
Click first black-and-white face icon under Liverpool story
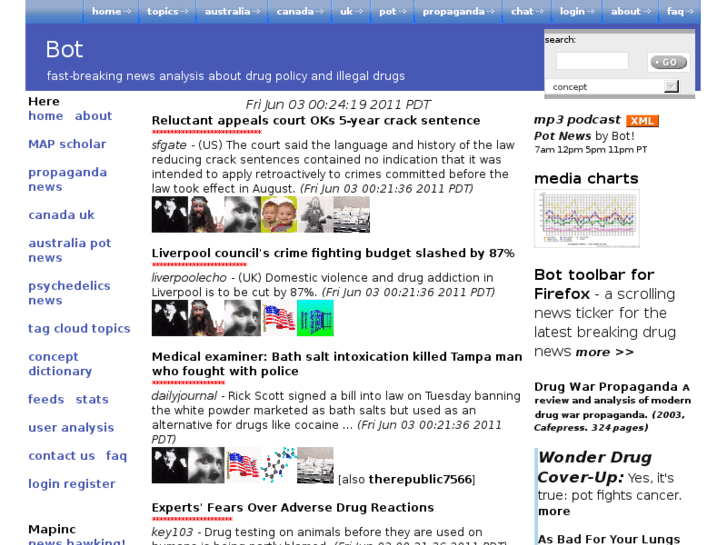pos(170,318)
